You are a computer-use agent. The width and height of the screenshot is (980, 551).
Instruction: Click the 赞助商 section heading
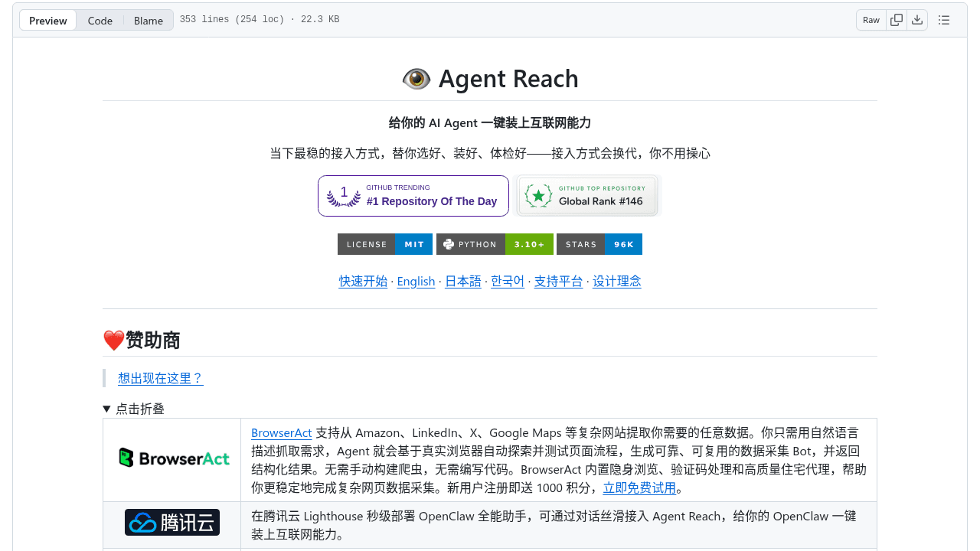pos(142,341)
